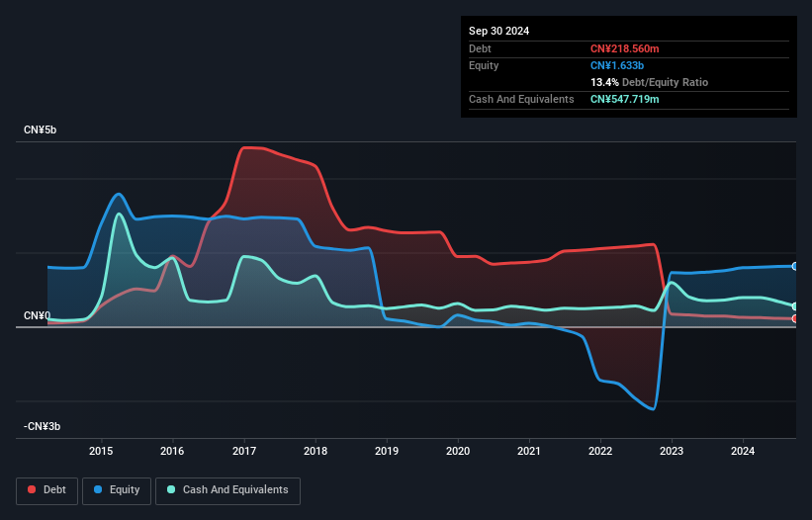Click the blue Equity legend dot
This screenshot has width=812, height=520.
click(x=98, y=489)
